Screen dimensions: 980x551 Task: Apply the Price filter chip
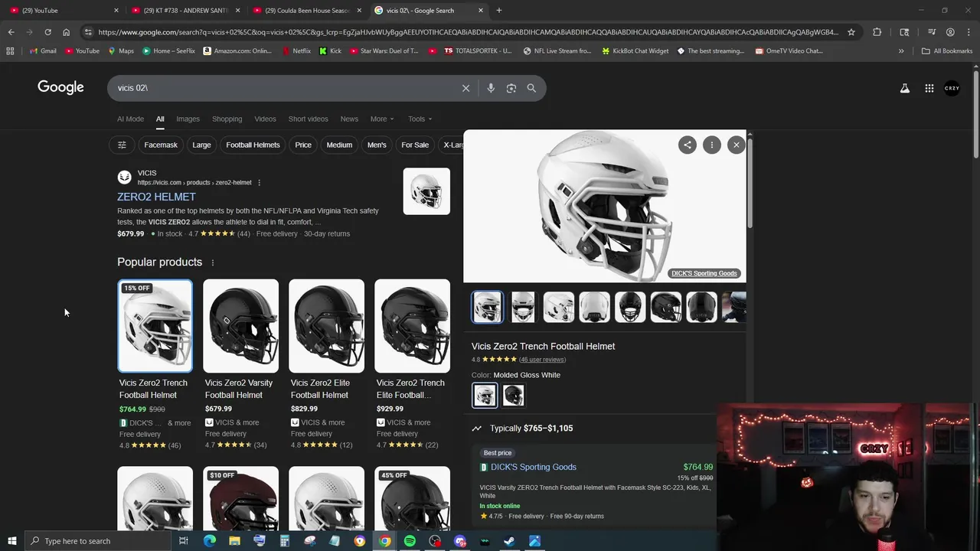pyautogui.click(x=303, y=145)
